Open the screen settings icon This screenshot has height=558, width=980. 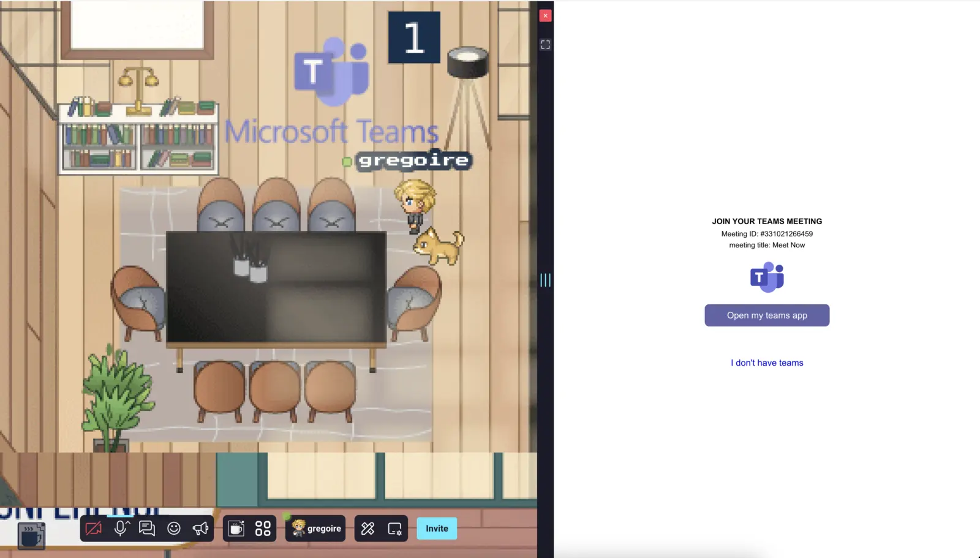point(395,529)
